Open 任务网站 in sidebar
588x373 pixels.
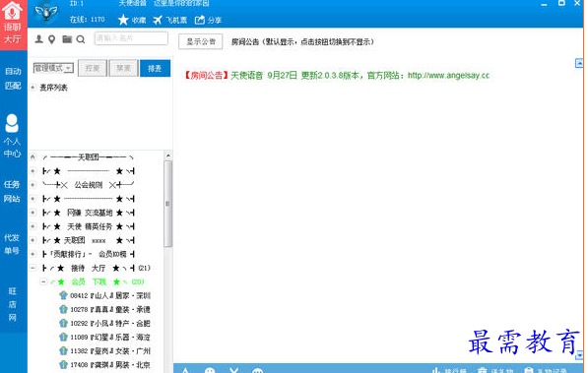point(12,191)
